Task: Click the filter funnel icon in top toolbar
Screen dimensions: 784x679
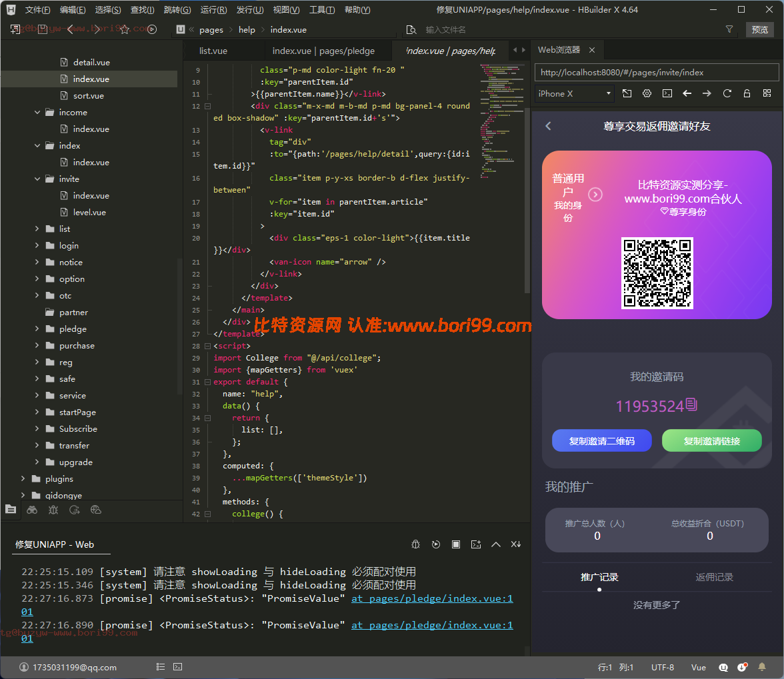Action: (729, 29)
